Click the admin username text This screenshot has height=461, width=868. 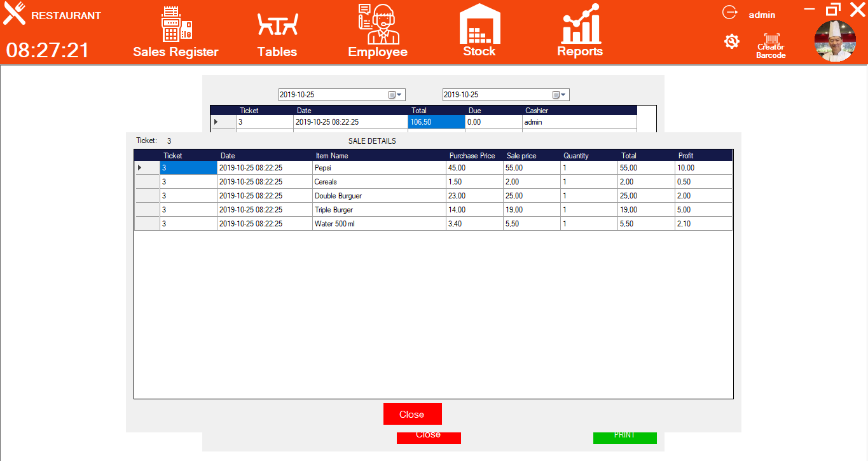tap(762, 14)
